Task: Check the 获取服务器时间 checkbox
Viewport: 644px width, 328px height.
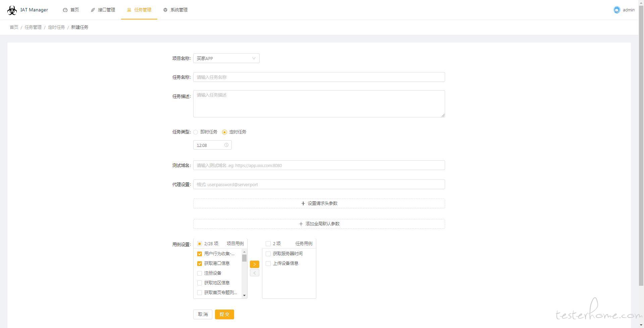Action: pos(268,254)
